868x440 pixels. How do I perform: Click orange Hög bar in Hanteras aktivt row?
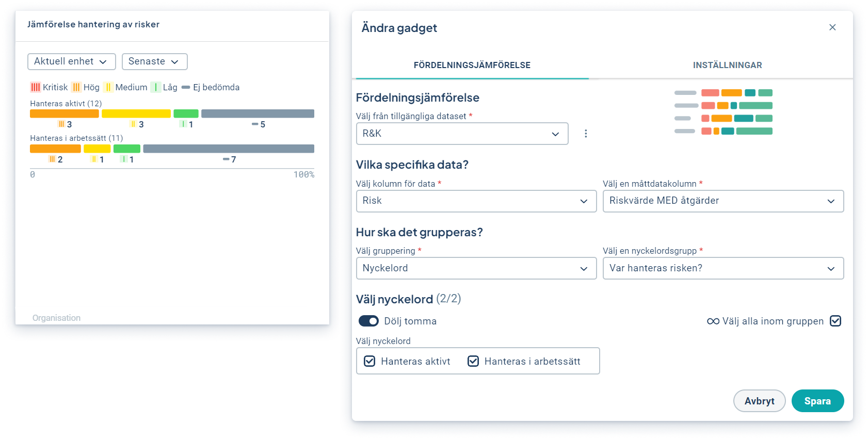coord(65,113)
